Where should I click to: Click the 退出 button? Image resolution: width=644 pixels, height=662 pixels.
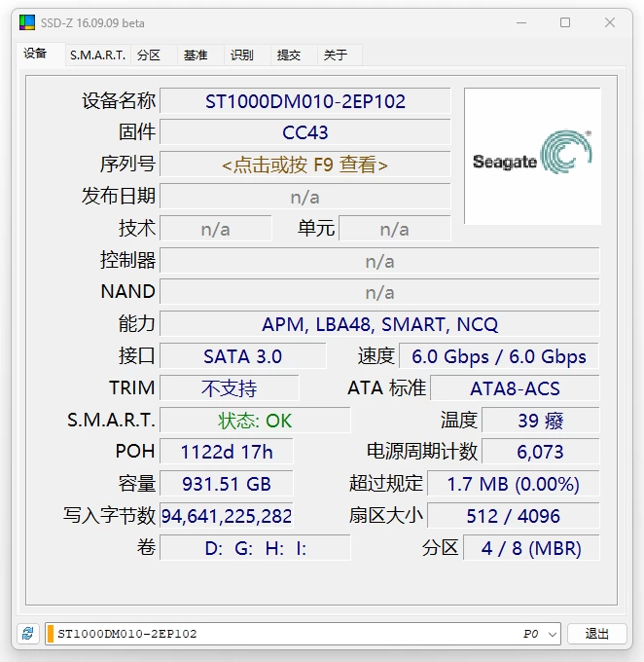tap(596, 634)
